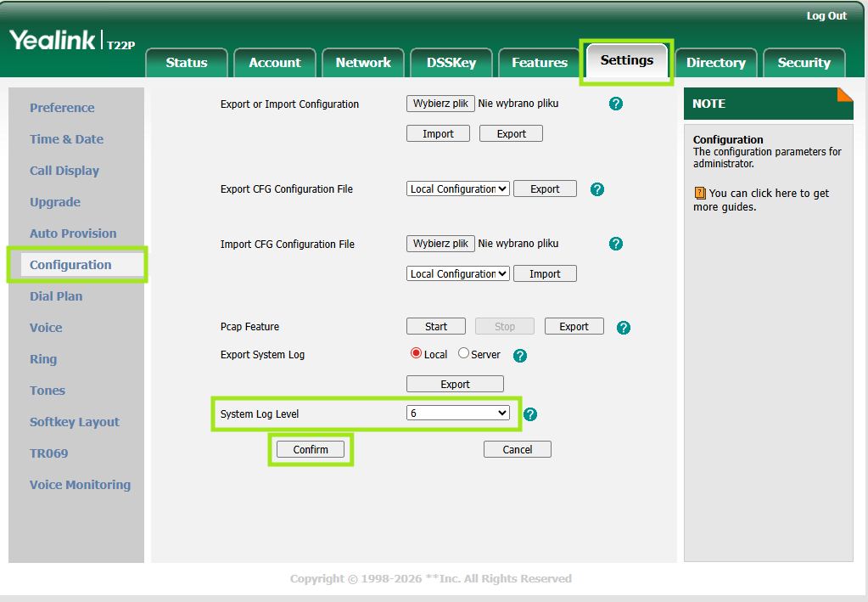The width and height of the screenshot is (868, 602).
Task: Switch to the Status tab
Action: click(187, 63)
